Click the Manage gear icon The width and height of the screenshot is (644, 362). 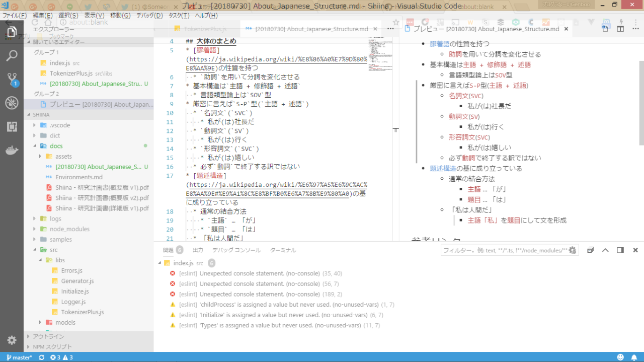point(12,340)
